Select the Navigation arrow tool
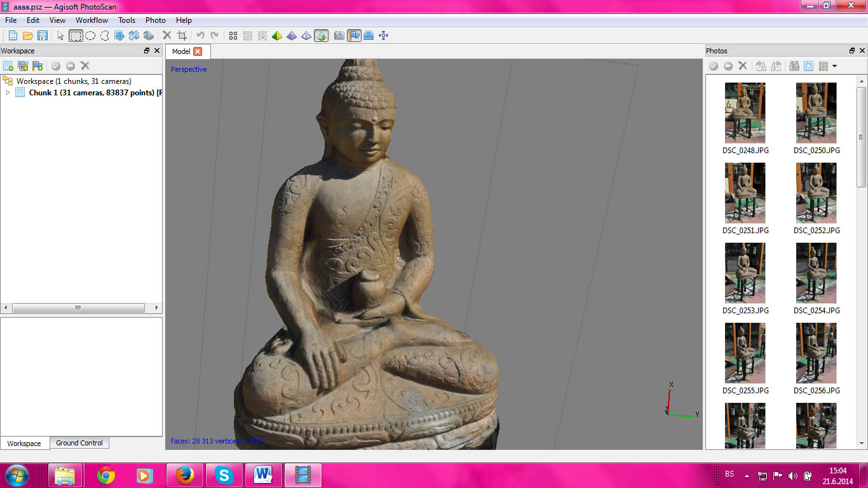The height and width of the screenshot is (488, 868). (x=60, y=36)
